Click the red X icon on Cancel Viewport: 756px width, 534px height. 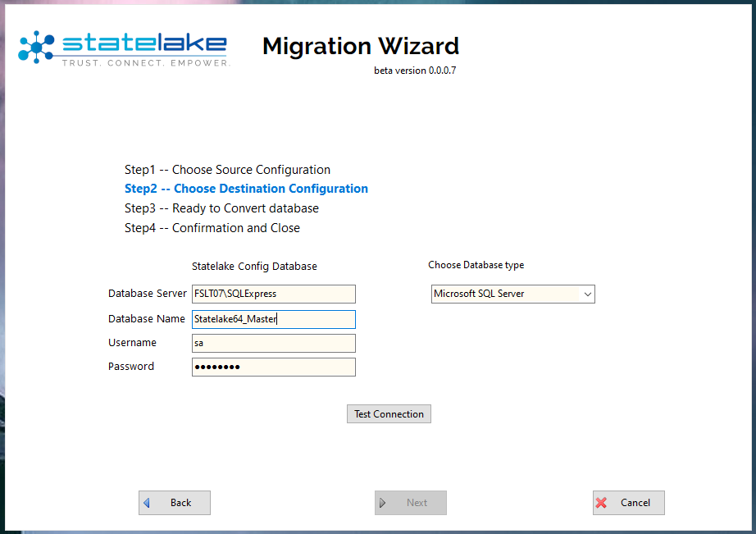[601, 503]
